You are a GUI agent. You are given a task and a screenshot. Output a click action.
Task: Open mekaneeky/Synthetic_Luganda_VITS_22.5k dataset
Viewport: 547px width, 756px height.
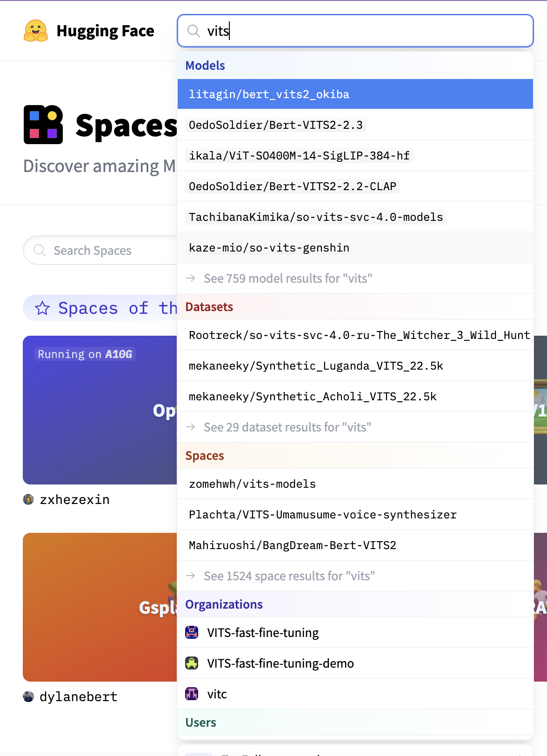(x=355, y=365)
